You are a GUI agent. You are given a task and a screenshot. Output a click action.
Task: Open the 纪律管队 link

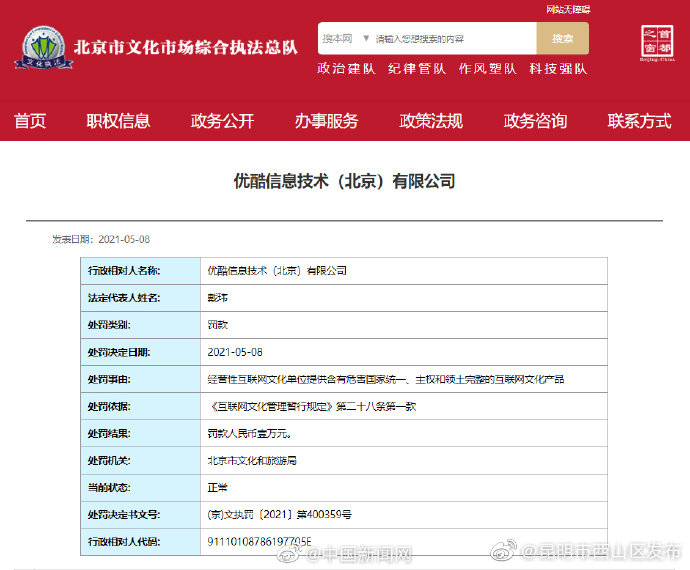coord(417,69)
